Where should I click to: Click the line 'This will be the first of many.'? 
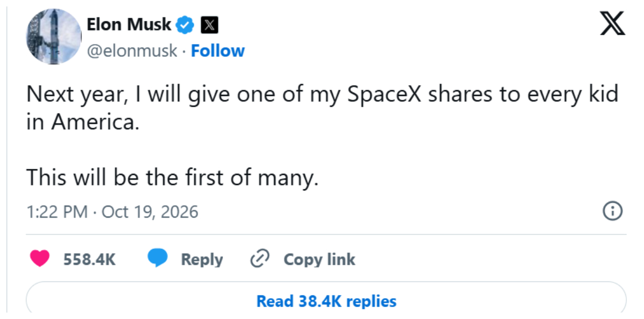point(172,177)
